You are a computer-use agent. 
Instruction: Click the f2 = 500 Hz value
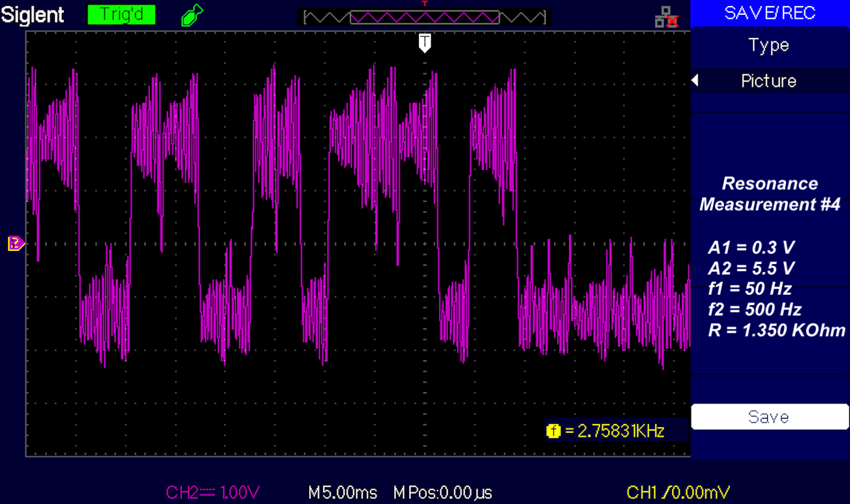pyautogui.click(x=755, y=309)
